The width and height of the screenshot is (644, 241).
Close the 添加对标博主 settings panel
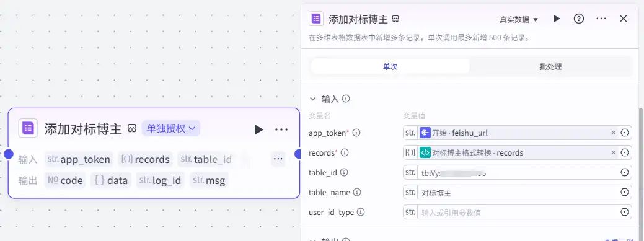[x=623, y=19]
